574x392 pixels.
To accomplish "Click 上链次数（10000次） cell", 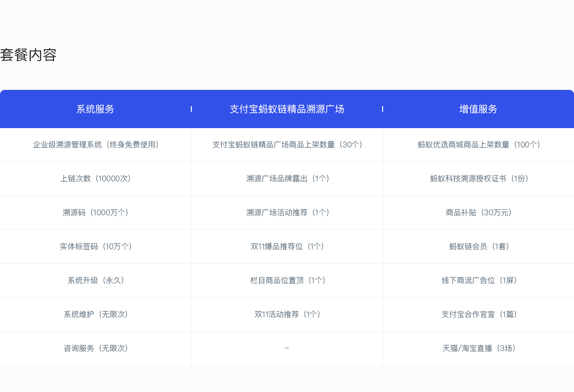I will (x=96, y=179).
